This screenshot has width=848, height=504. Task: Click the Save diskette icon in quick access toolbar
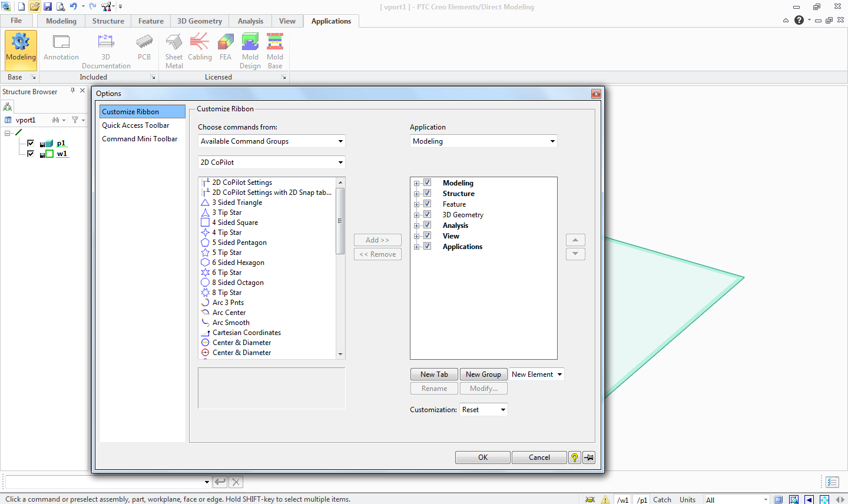48,6
